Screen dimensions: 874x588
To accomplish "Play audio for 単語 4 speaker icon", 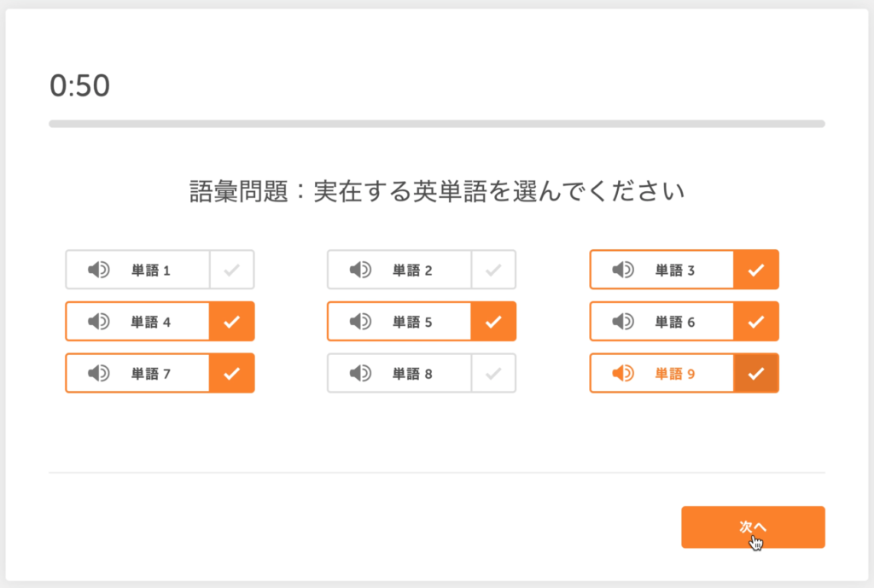I will click(99, 321).
